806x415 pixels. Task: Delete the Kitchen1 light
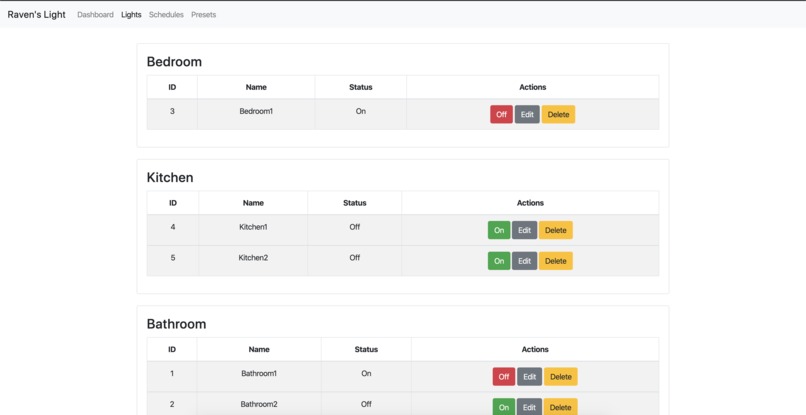pos(556,230)
